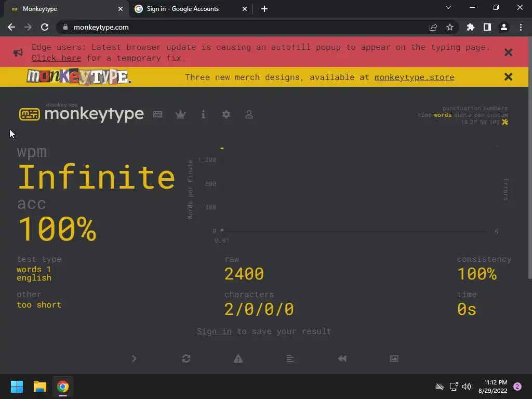The height and width of the screenshot is (399, 532).
Task: Close the Google Accounts sign in tab
Action: 245,9
